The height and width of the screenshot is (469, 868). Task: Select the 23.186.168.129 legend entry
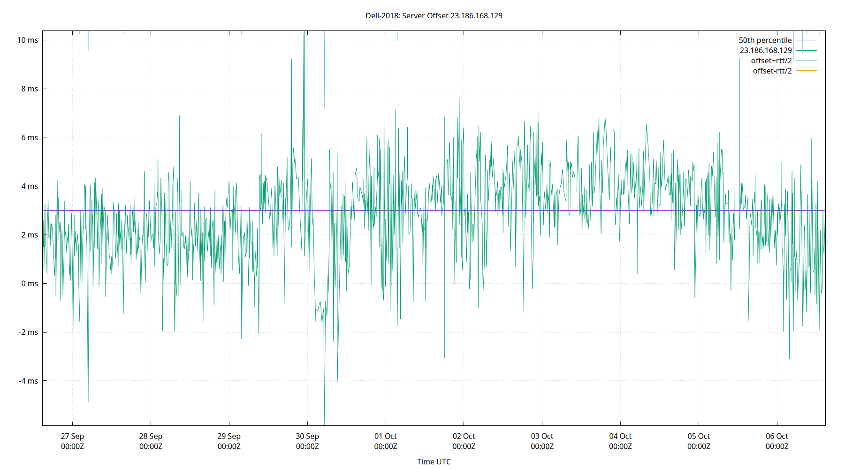(x=765, y=50)
